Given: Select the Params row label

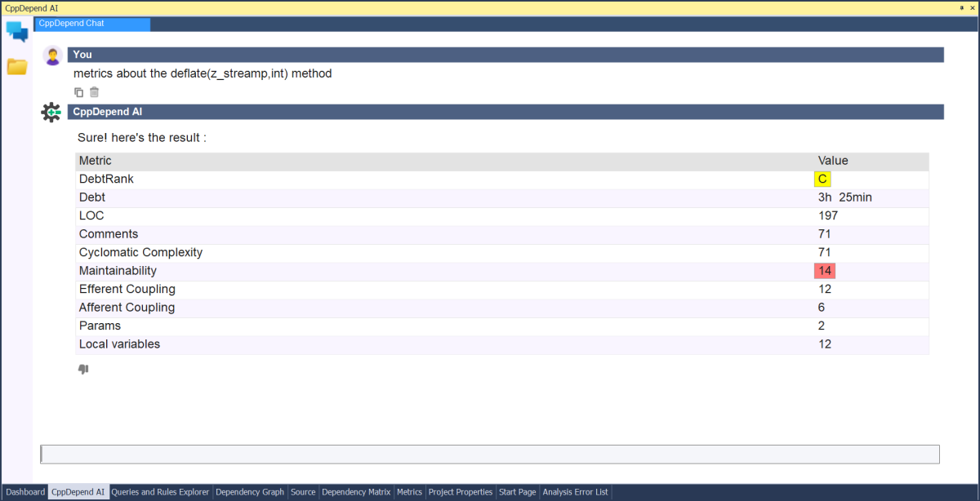Looking at the screenshot, I should 100,326.
